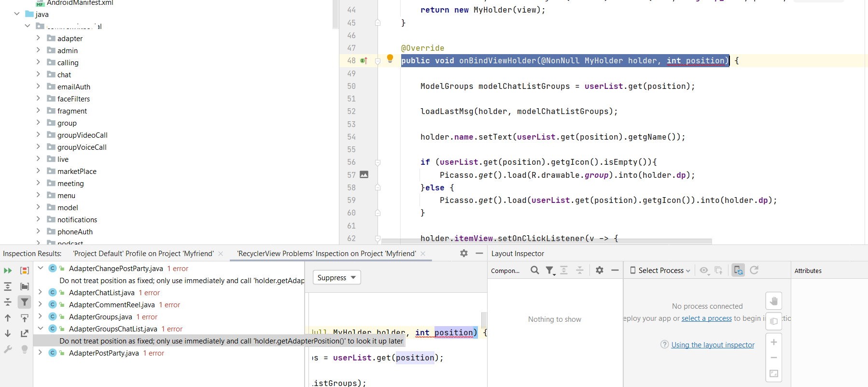Collapse the java source folder
The height and width of the screenshot is (387, 868).
point(17,14)
